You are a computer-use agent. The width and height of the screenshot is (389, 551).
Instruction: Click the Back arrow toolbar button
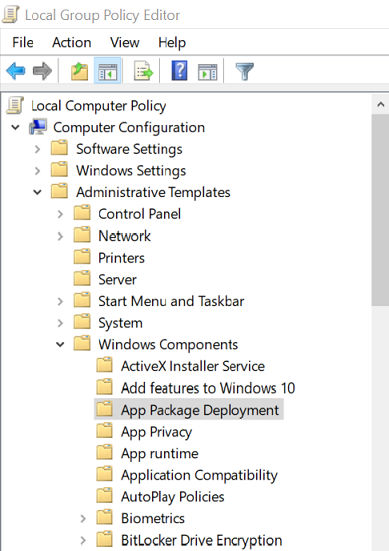click(x=16, y=71)
